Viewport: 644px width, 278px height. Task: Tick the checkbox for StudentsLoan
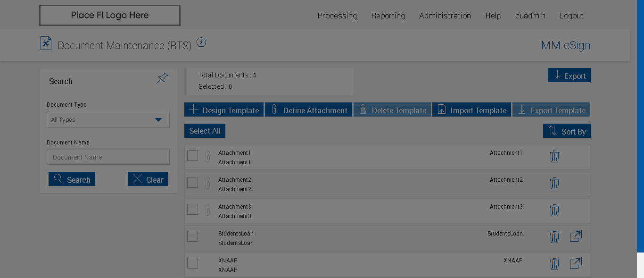pyautogui.click(x=192, y=236)
